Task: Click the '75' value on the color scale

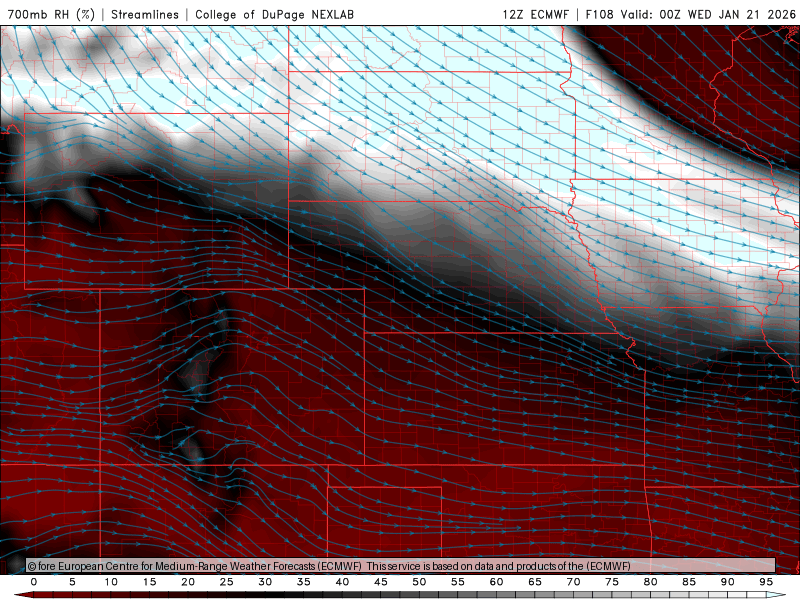Action: tap(612, 582)
